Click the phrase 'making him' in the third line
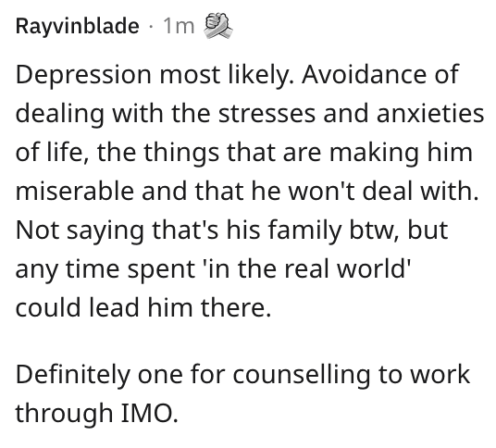The image size is (496, 448). click(x=401, y=153)
